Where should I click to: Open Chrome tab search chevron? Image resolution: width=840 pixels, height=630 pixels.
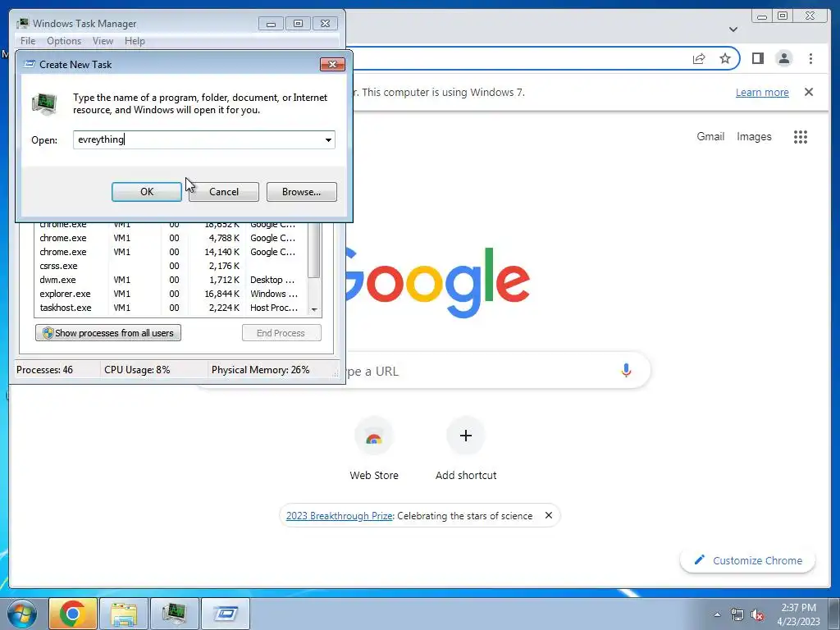(x=733, y=30)
